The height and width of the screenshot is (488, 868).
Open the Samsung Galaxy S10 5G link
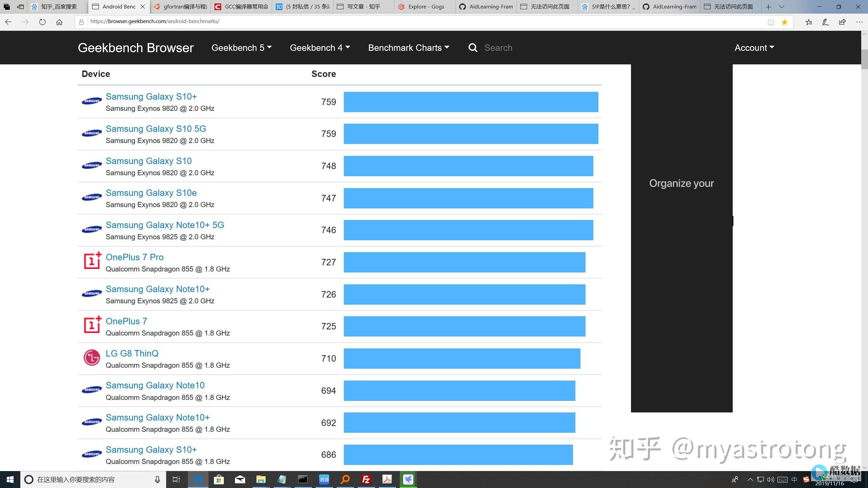point(156,129)
